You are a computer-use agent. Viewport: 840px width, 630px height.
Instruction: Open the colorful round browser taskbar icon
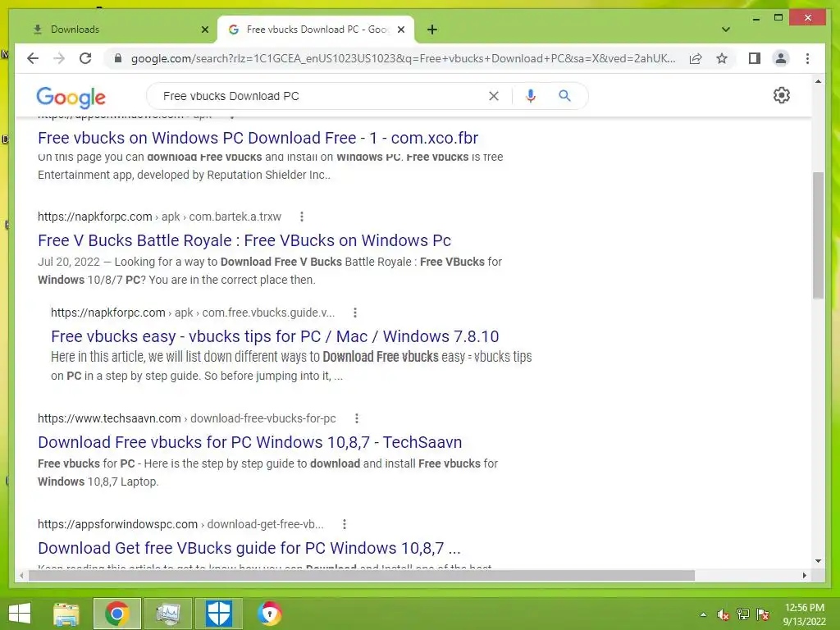coord(269,614)
